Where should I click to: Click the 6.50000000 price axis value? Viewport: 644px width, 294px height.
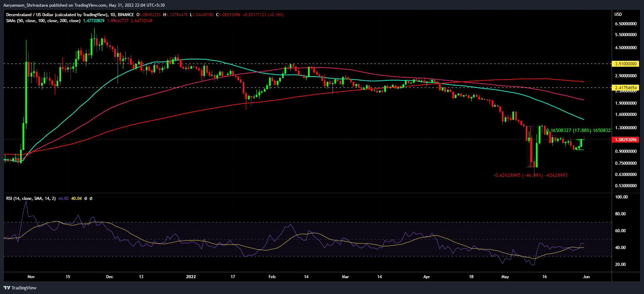pos(625,24)
